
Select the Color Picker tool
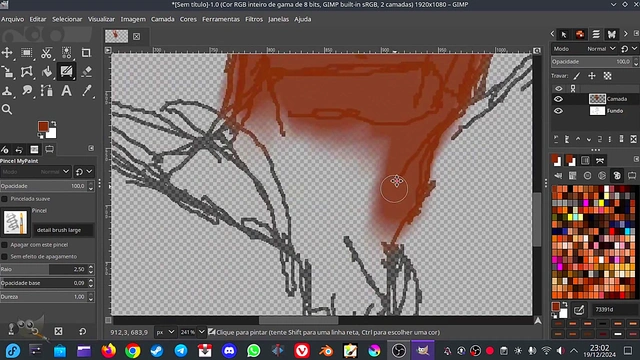click(x=86, y=91)
